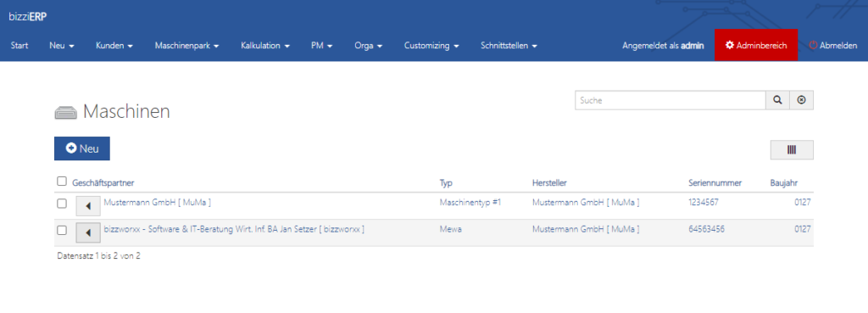Click the Abmelden logout link
The height and width of the screenshot is (313, 868).
click(x=833, y=46)
